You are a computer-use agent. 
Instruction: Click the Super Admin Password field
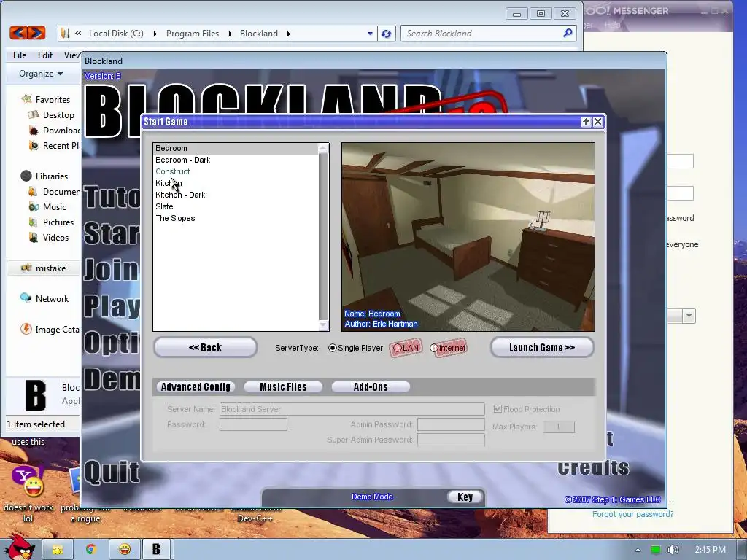tap(451, 440)
